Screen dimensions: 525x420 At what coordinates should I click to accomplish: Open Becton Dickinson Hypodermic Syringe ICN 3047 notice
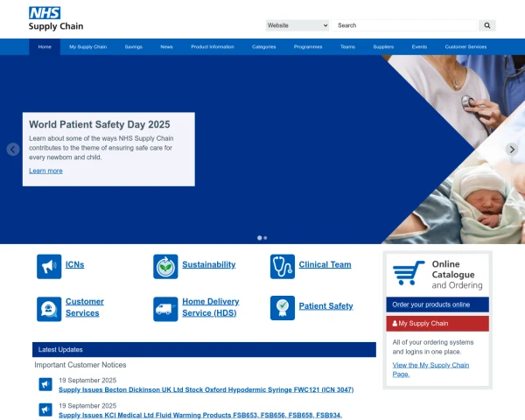[206, 390]
